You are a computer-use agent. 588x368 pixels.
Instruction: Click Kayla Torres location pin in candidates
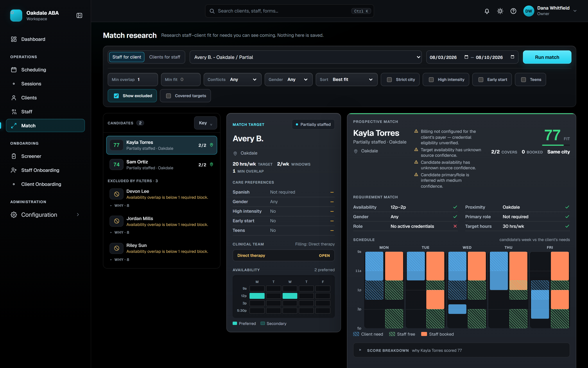(x=211, y=145)
